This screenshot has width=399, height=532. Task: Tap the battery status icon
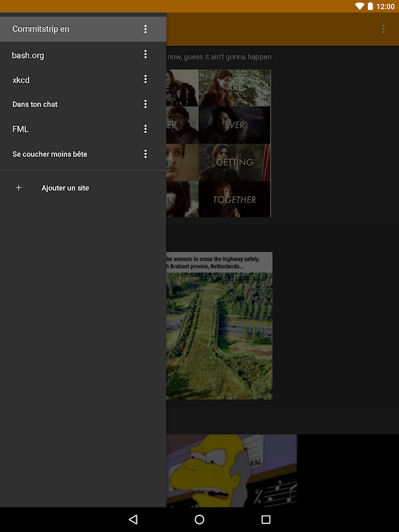(370, 6)
